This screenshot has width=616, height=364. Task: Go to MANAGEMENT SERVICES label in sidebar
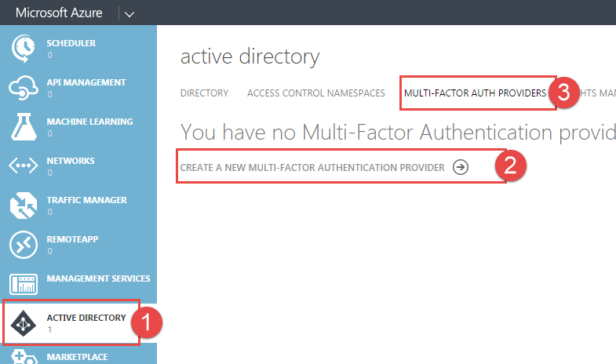pos(98,278)
